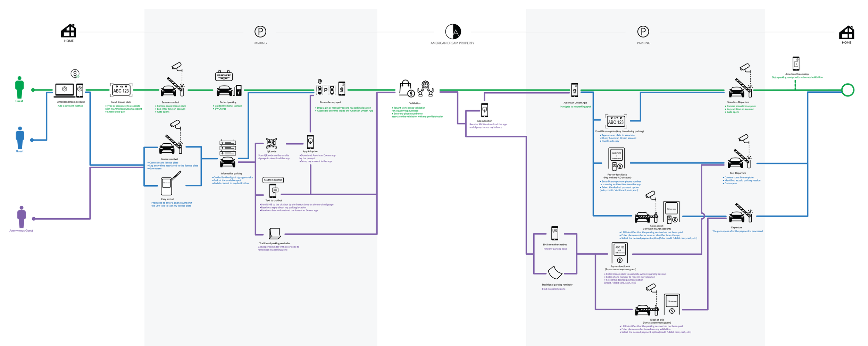Viewport: 868px width, 346px height.
Task: Click the 'Remember my spot' label
Action: pyautogui.click(x=330, y=102)
